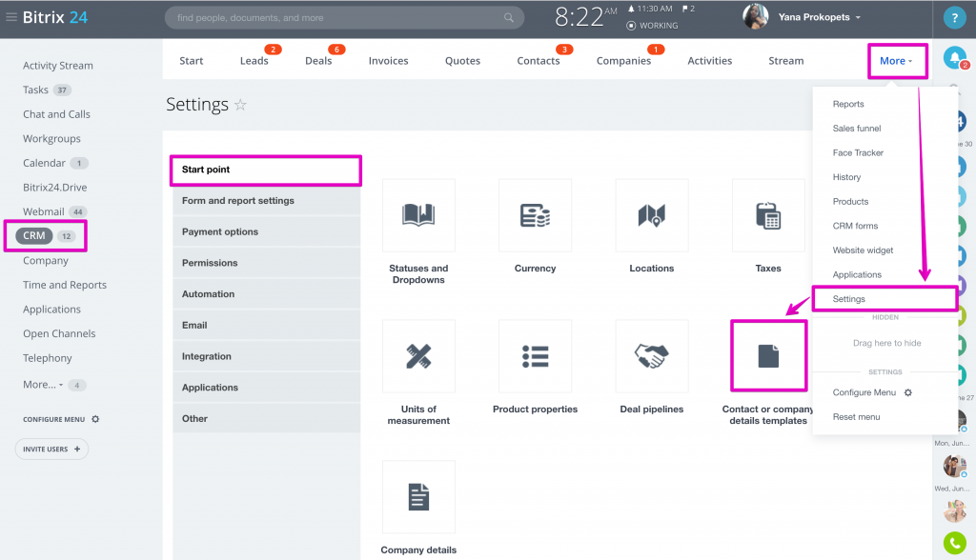The width and height of the screenshot is (976, 560).
Task: Open the Payment options section
Action: 267,231
